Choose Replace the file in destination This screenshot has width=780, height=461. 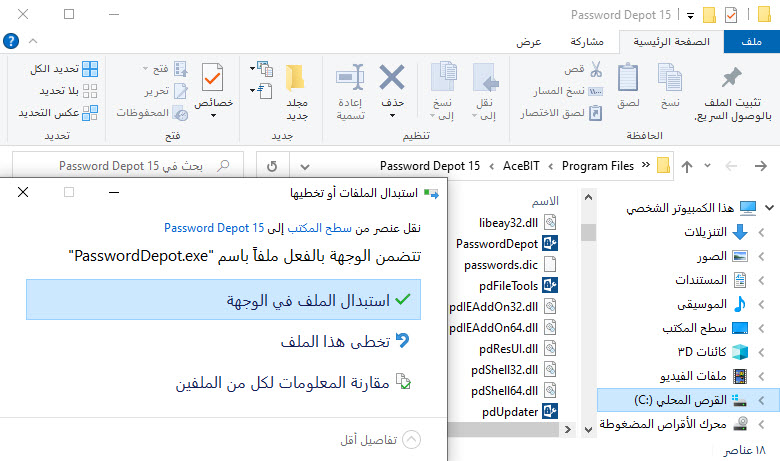[223, 300]
